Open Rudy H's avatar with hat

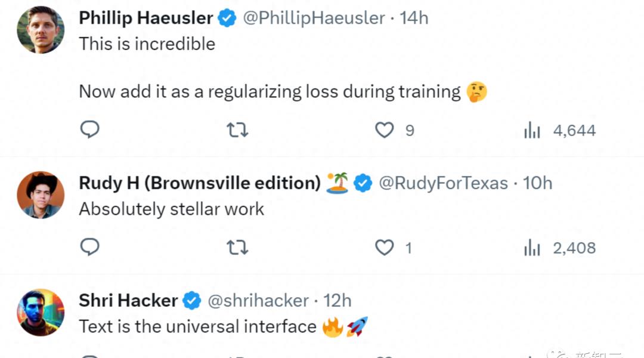41,195
